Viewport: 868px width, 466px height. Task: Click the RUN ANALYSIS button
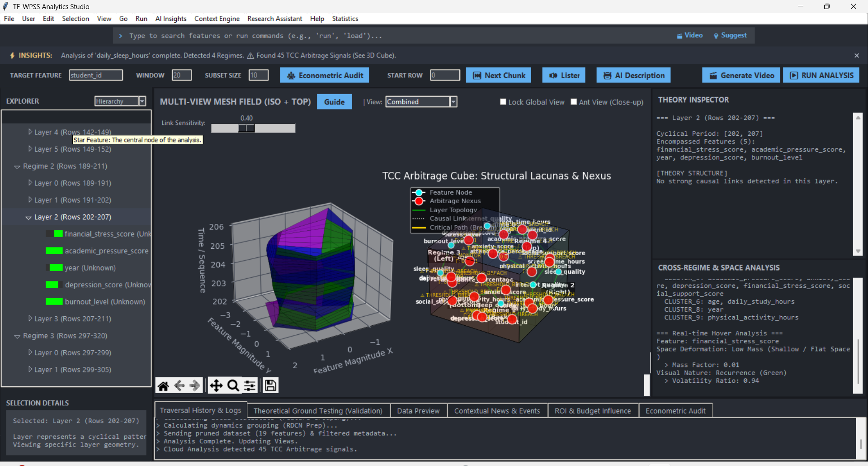(821, 76)
